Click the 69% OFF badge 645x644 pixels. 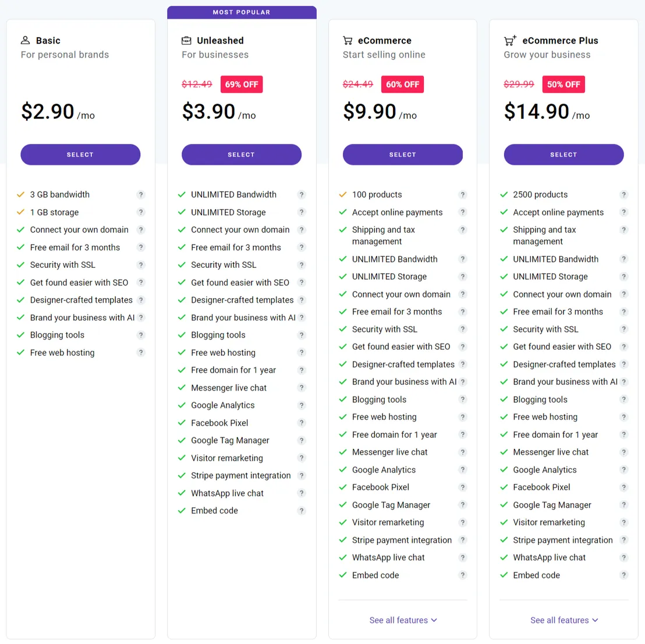pyautogui.click(x=241, y=84)
